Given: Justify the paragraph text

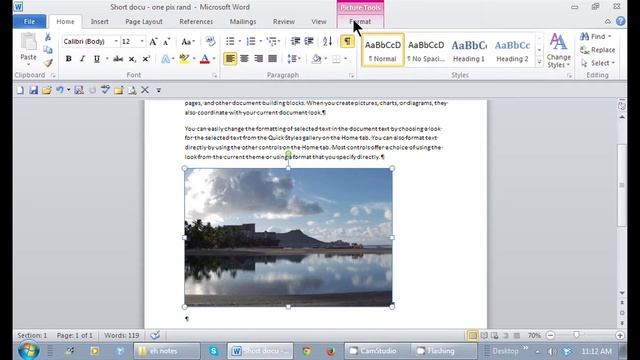Looking at the screenshot, I should [272, 59].
